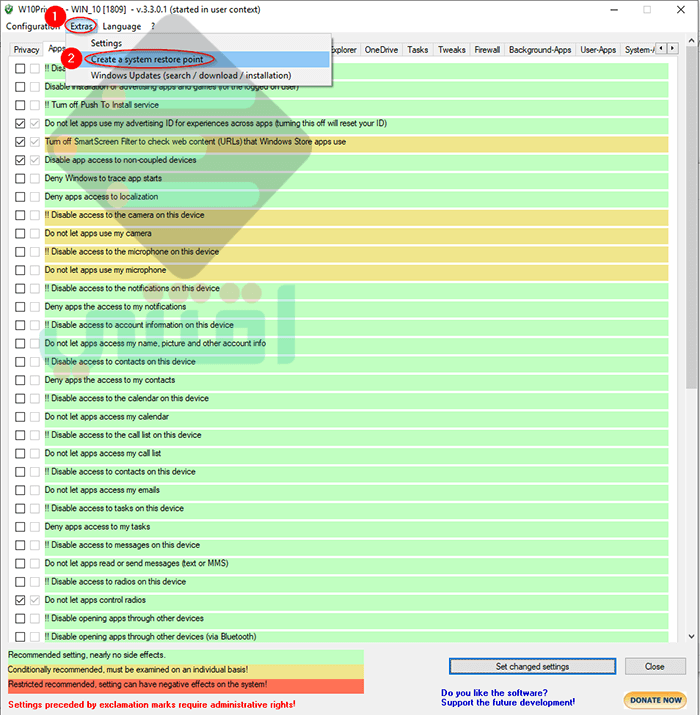Click the scrollbar down arrow
This screenshot has width=700, height=715.
click(691, 636)
